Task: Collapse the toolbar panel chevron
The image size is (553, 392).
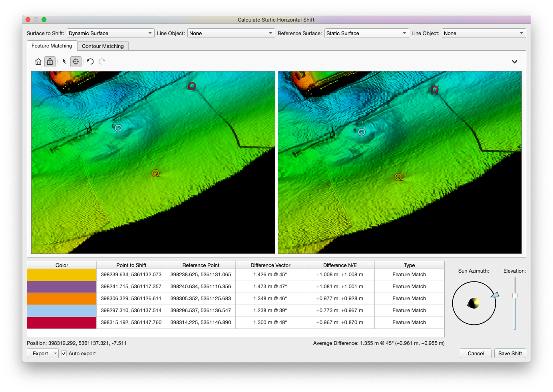Action: 515,61
